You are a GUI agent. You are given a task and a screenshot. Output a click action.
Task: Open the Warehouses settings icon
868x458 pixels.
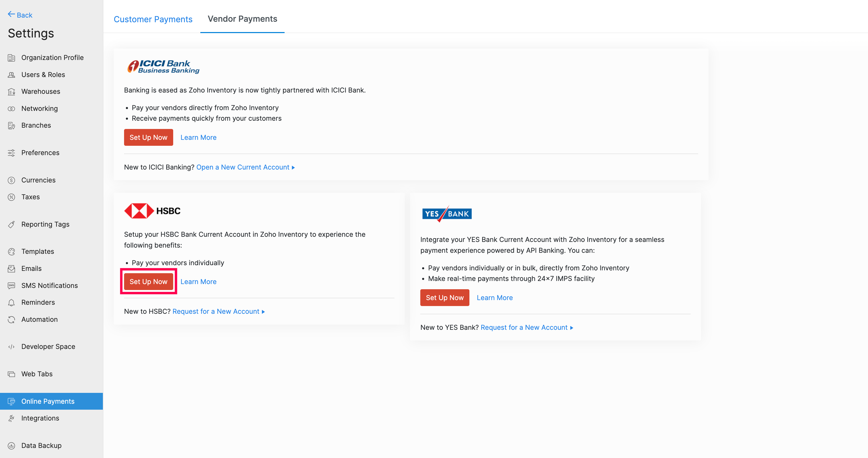point(11,91)
